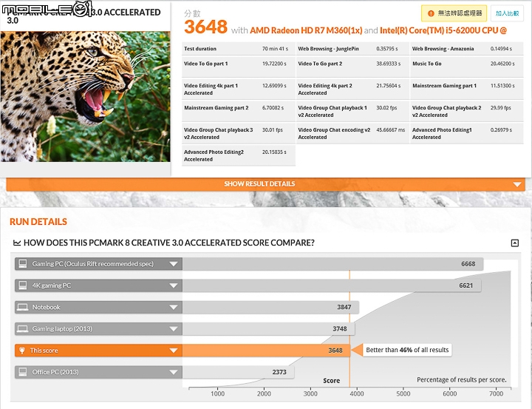Expand Gaming laptop (2013) dropdown arrow
Image resolution: width=532 pixels, height=409 pixels.
174,329
